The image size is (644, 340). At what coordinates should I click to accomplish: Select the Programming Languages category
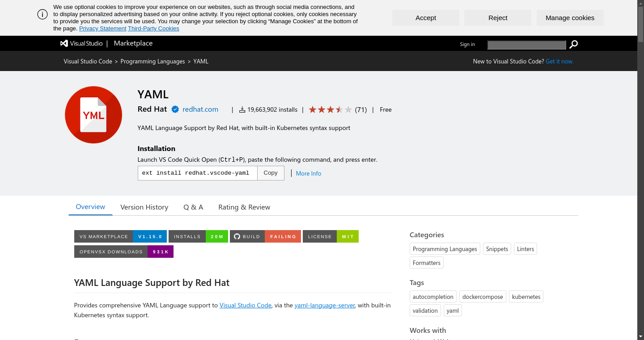[445, 249]
